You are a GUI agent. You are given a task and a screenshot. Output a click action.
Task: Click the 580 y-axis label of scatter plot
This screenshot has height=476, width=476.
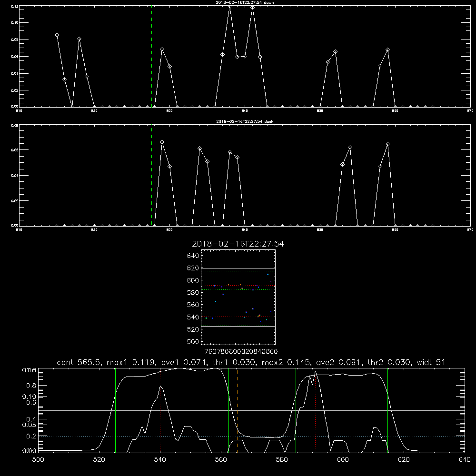click(x=193, y=293)
